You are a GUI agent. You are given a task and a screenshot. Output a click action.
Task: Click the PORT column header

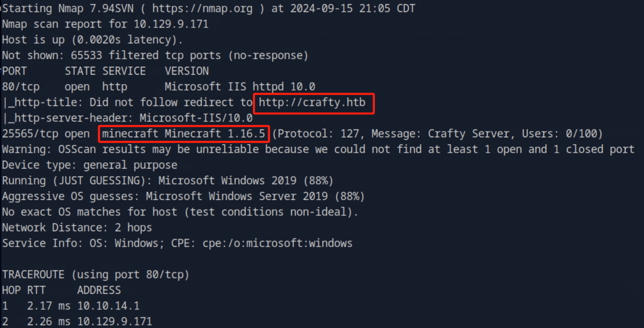[x=15, y=71]
